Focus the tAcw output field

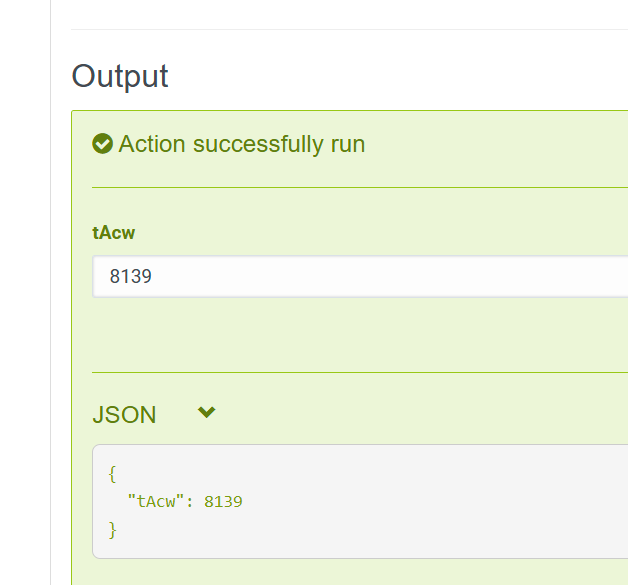tap(360, 276)
